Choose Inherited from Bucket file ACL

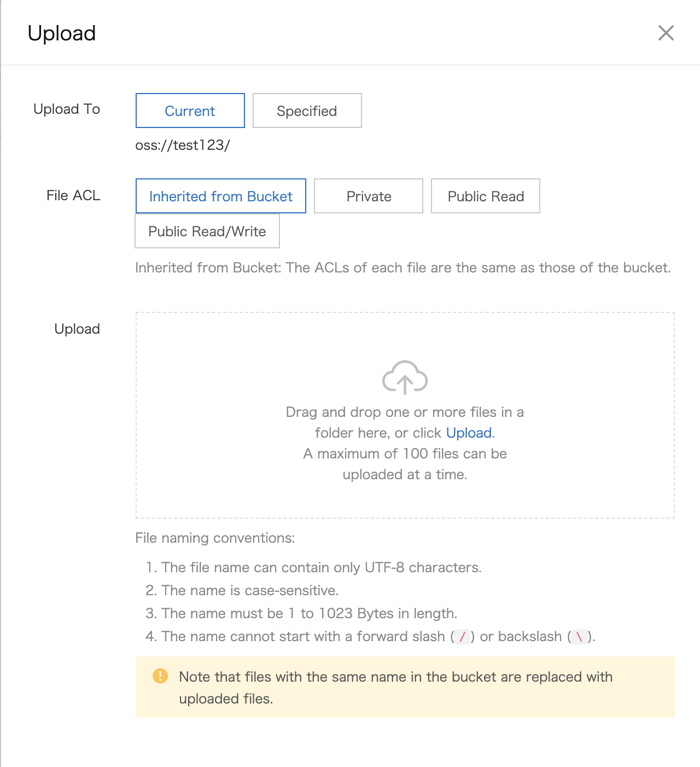pyautogui.click(x=220, y=196)
